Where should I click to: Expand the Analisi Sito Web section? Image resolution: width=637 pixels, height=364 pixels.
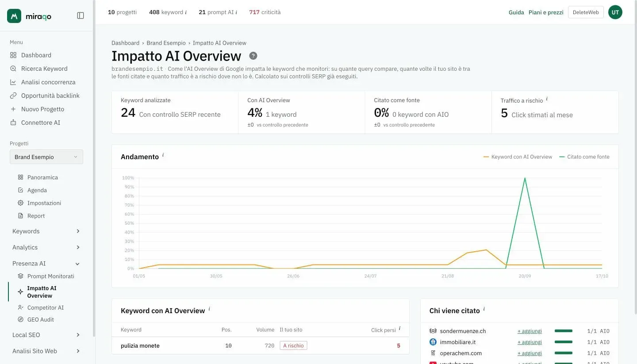46,351
